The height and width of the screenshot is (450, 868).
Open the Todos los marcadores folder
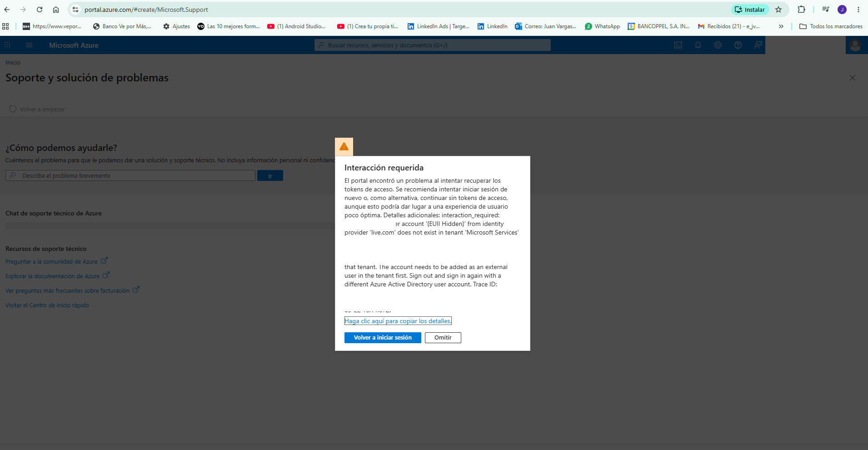[x=831, y=26]
